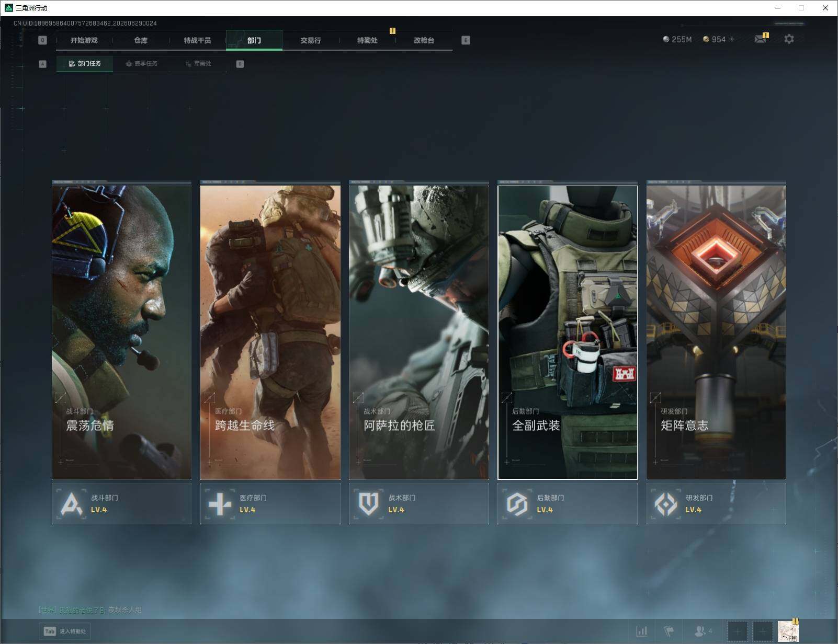Click the second empty teammate plus slot
The width and height of the screenshot is (838, 644).
762,631
